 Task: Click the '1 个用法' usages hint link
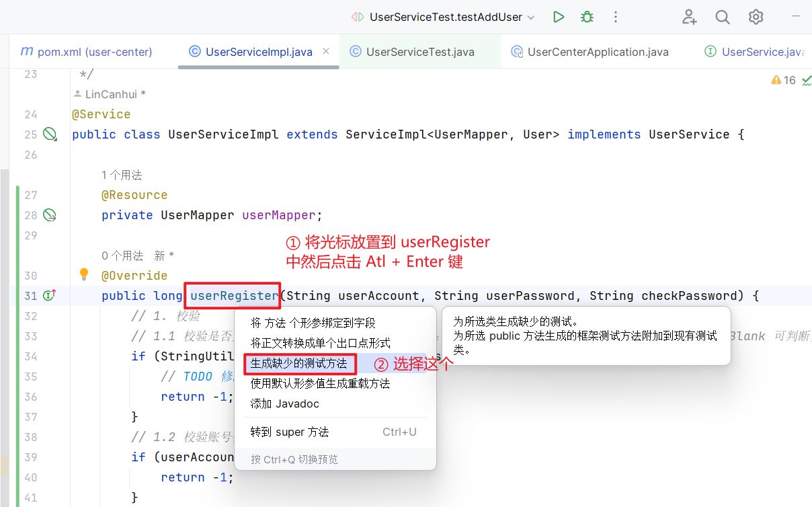pyautogui.click(x=122, y=175)
